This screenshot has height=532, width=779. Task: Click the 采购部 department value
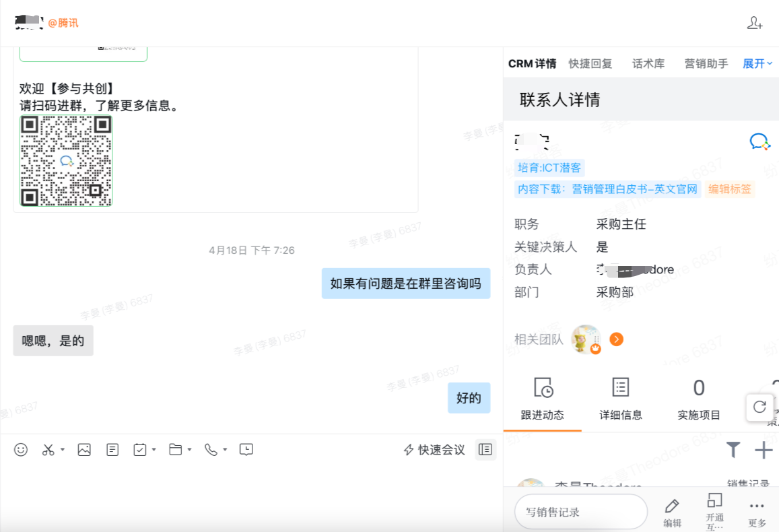615,292
